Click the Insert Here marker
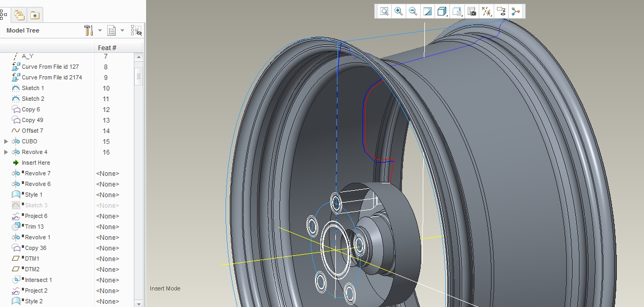The height and width of the screenshot is (307, 644). click(36, 163)
